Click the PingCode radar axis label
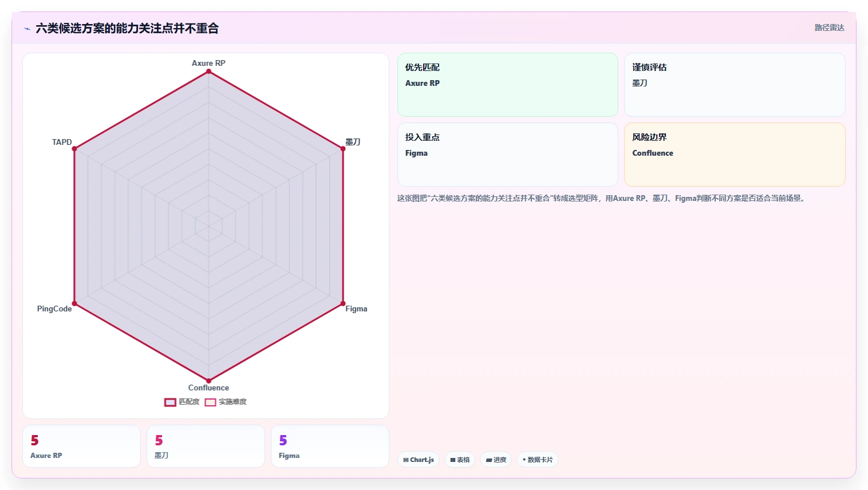Screen dimensions: 868x490 click(54, 309)
